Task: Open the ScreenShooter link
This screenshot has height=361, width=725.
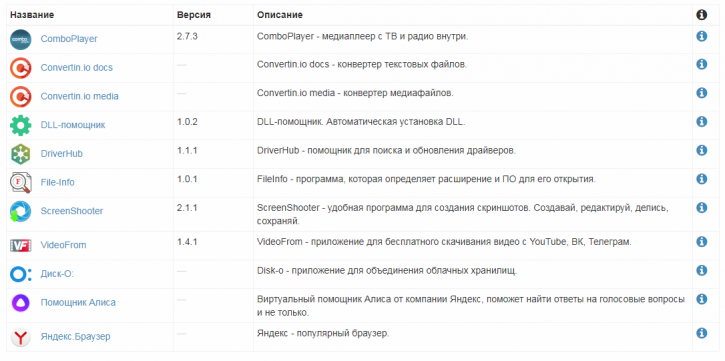Action: click(x=72, y=211)
